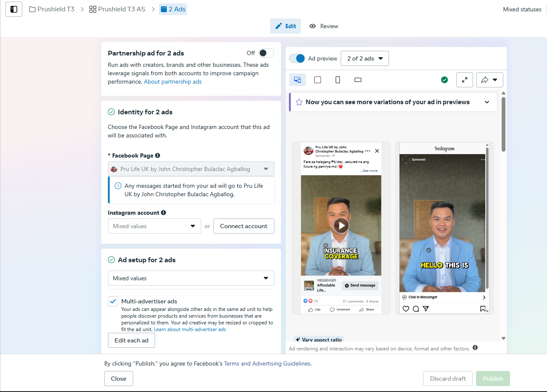Click the Edit each ad button
This screenshot has height=392, width=547.
coord(131,340)
